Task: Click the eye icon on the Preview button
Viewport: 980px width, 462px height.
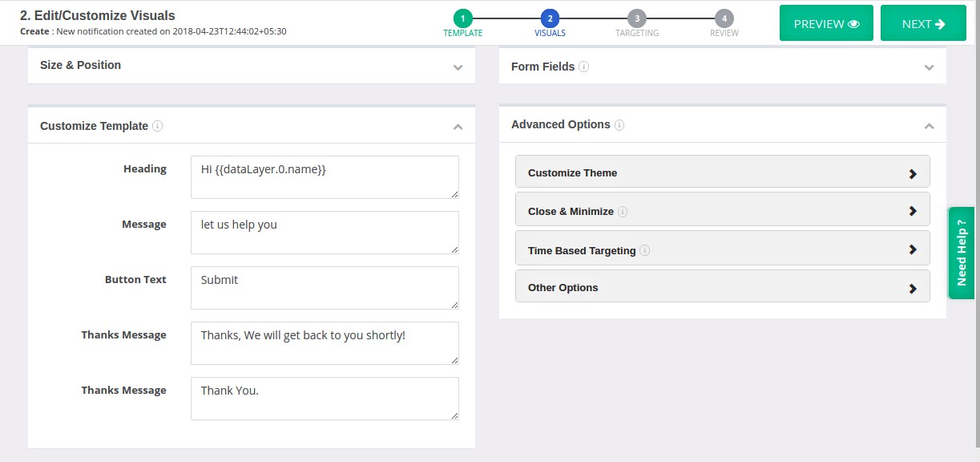Action: point(853,24)
